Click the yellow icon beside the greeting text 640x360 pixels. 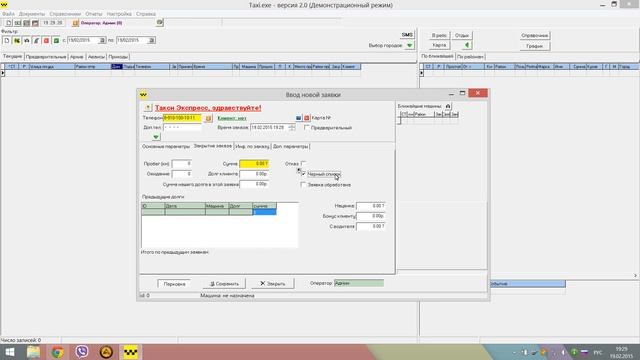pos(148,108)
